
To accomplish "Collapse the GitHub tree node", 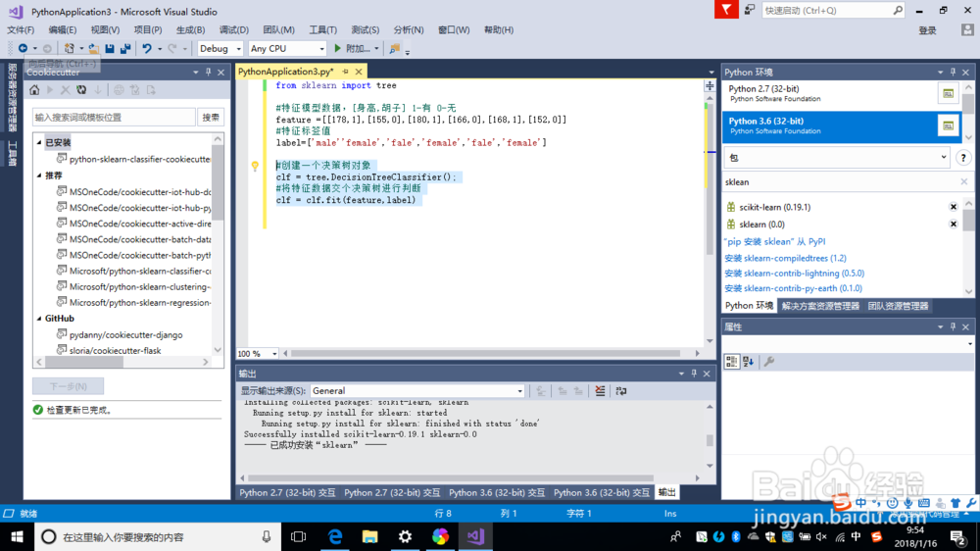I will 39,319.
